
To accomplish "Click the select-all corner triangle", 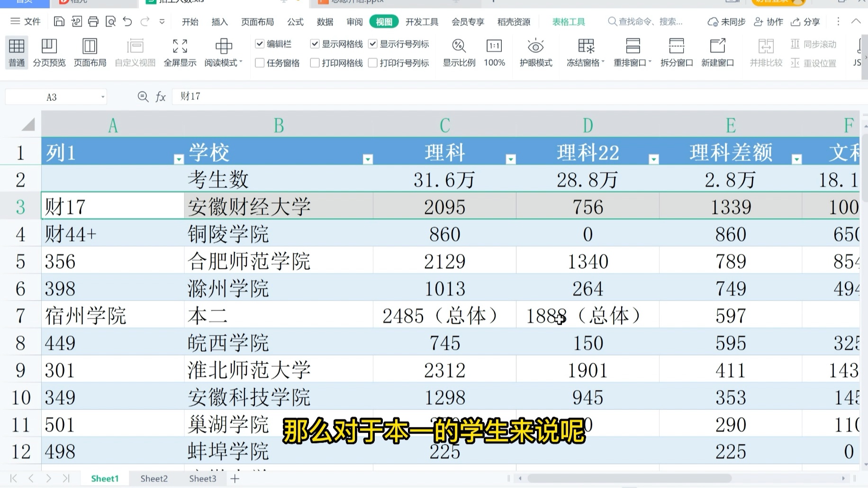I will 28,125.
